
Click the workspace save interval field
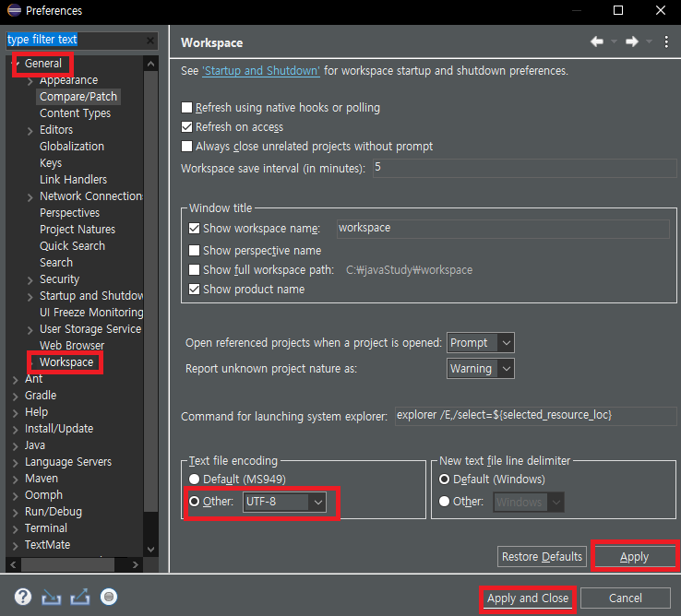click(x=524, y=168)
